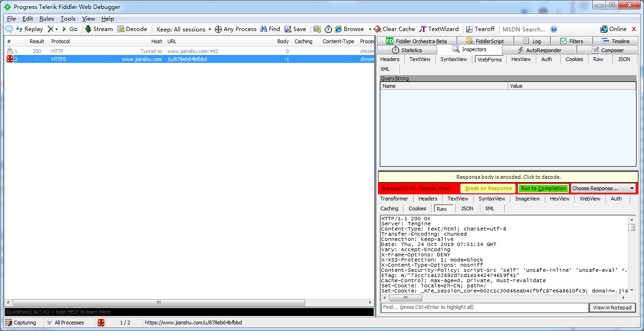Select the response Transformer tab
644x331 pixels.
point(394,199)
